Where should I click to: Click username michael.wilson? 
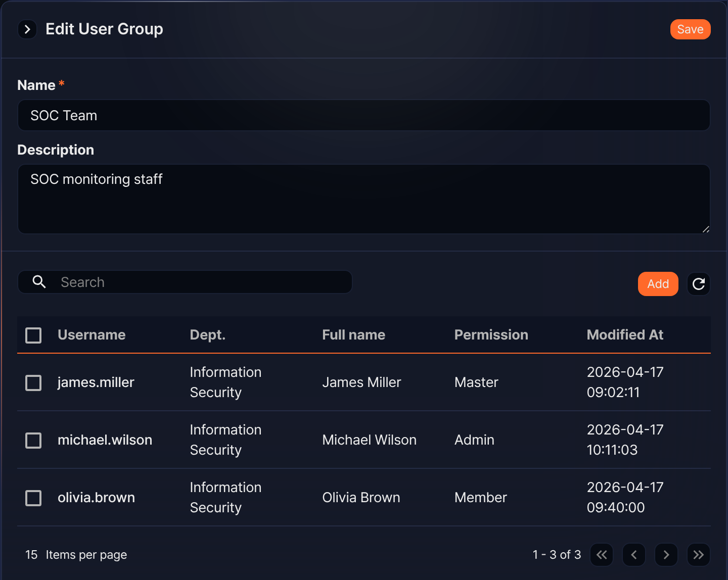pyautogui.click(x=105, y=440)
